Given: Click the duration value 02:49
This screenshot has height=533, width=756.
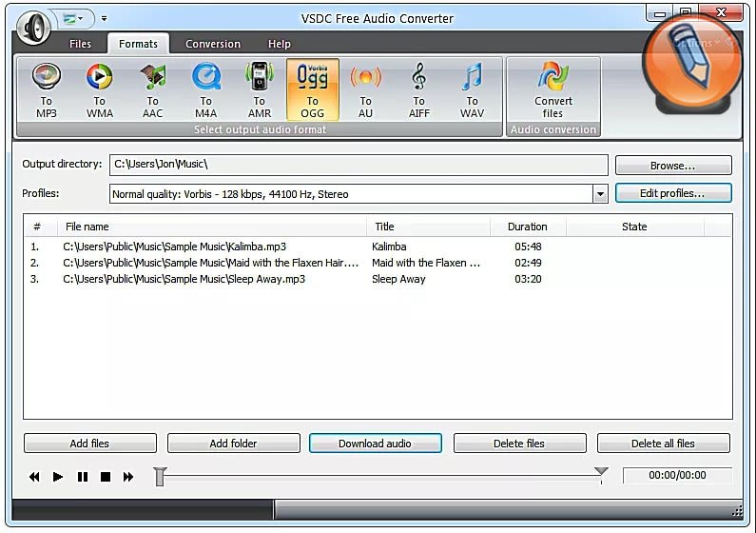Looking at the screenshot, I should pyautogui.click(x=528, y=263).
